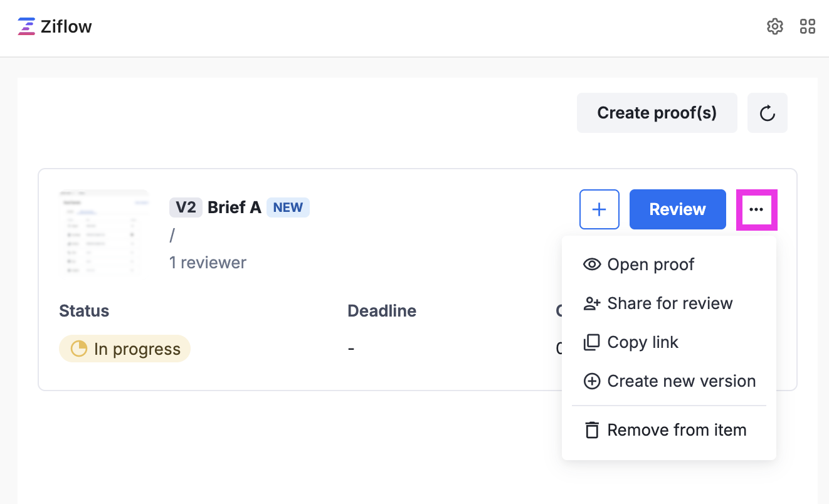Click the refresh icon button
829x504 pixels.
768,113
